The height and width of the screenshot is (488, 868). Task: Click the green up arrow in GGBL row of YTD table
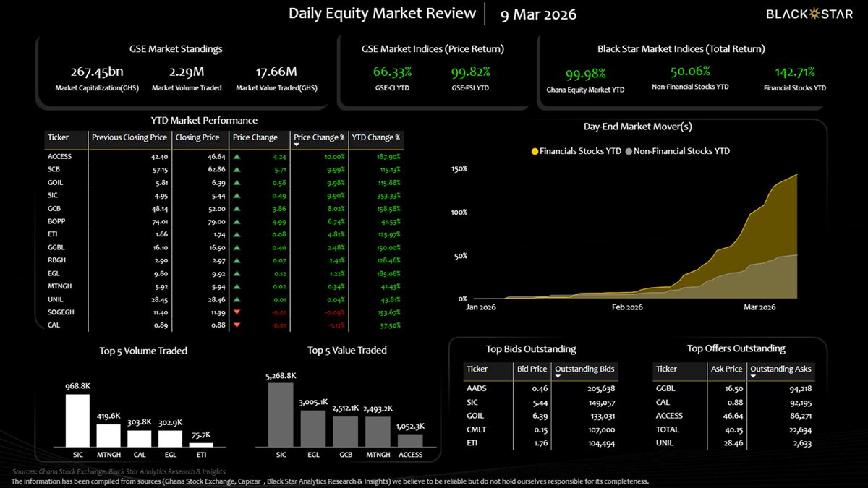click(237, 247)
